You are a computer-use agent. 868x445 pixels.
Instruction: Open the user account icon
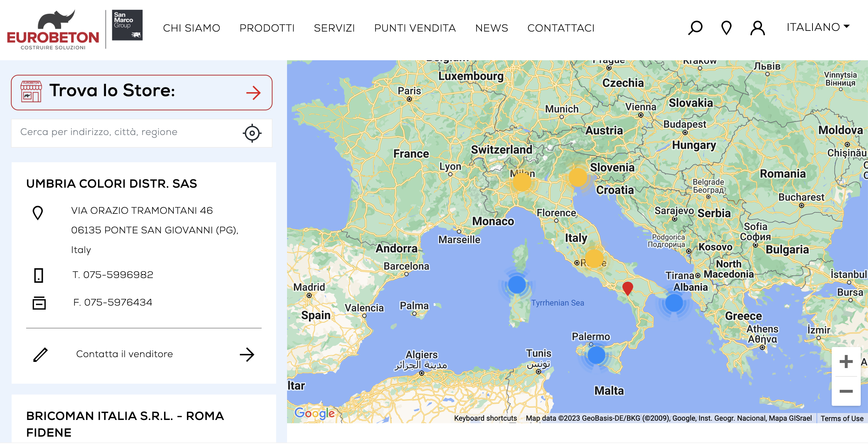tap(757, 28)
